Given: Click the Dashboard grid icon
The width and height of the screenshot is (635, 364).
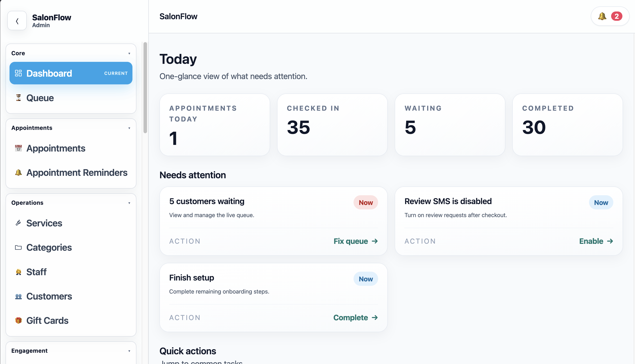Looking at the screenshot, I should (18, 73).
